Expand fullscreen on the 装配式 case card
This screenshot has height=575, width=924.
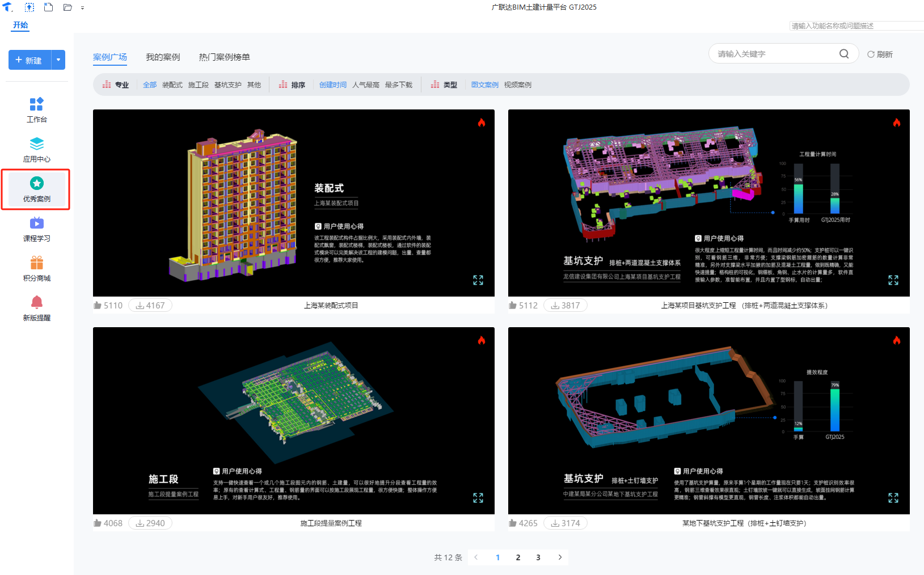tap(478, 280)
